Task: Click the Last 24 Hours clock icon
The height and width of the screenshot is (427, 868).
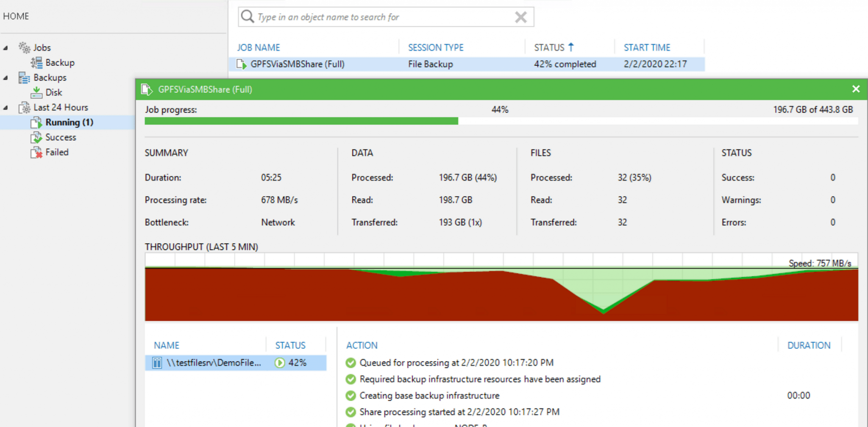Action: 24,107
